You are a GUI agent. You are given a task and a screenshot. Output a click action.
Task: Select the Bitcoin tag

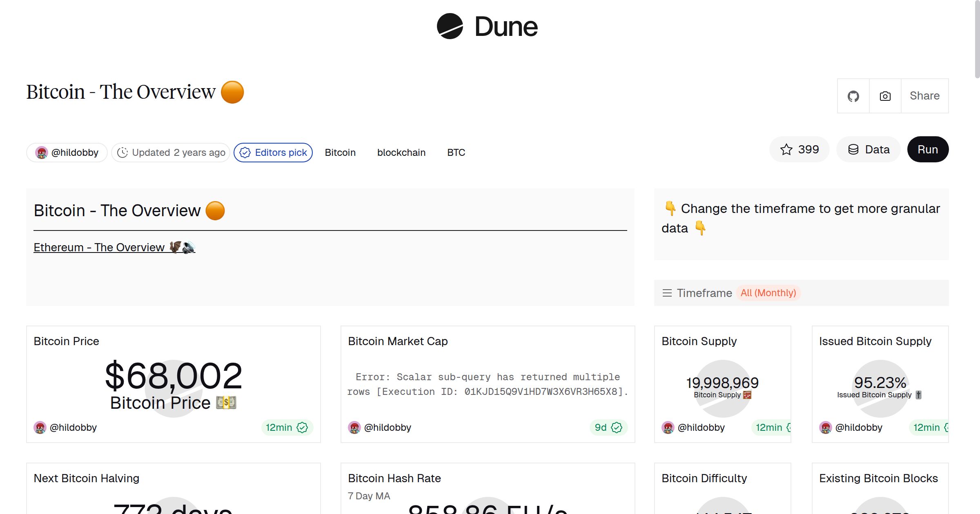(x=340, y=152)
